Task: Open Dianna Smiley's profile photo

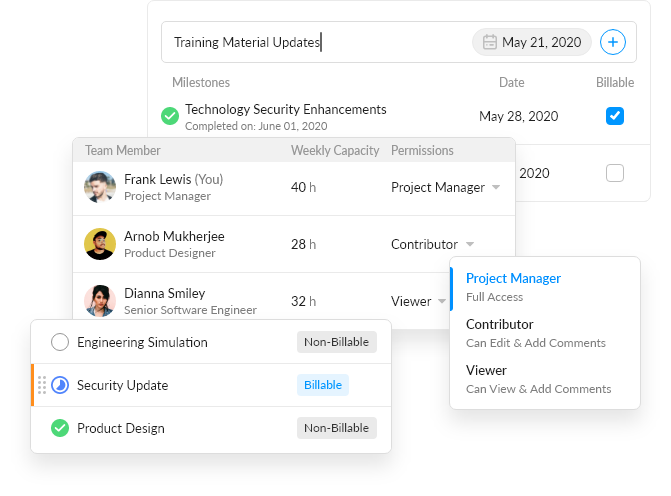Action: coord(100,301)
